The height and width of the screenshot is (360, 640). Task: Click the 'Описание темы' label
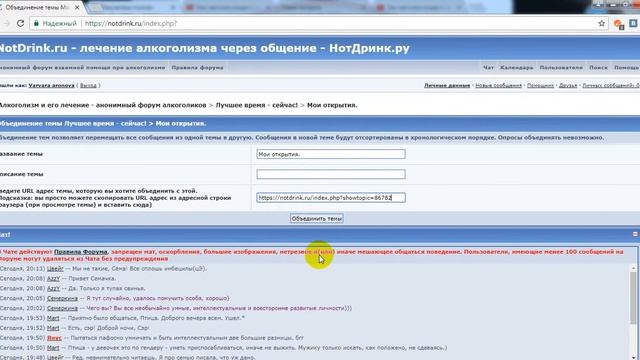pyautogui.click(x=22, y=174)
